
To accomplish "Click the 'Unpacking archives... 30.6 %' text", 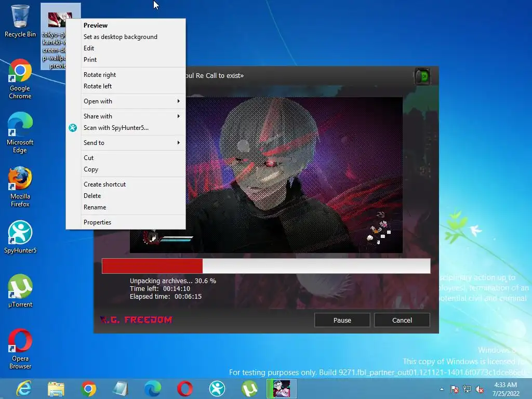I will click(172, 281).
